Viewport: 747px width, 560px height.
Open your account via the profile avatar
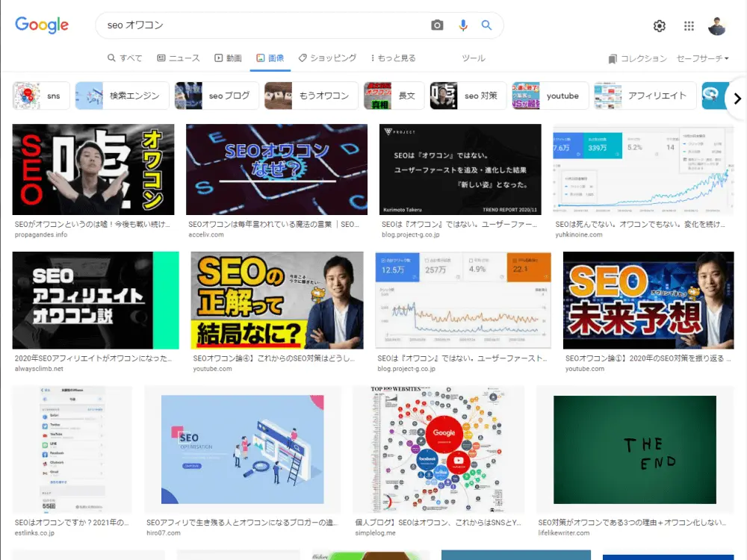(x=716, y=25)
